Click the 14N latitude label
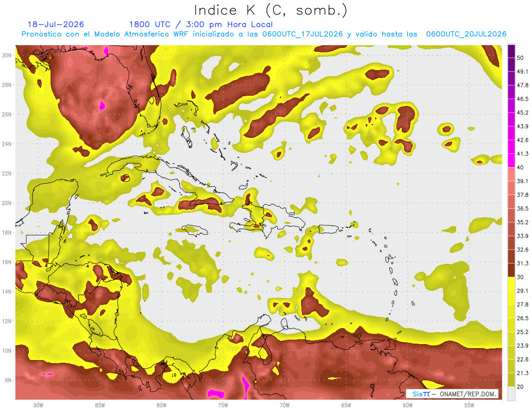This screenshot has width=532, height=411. (x=7, y=291)
